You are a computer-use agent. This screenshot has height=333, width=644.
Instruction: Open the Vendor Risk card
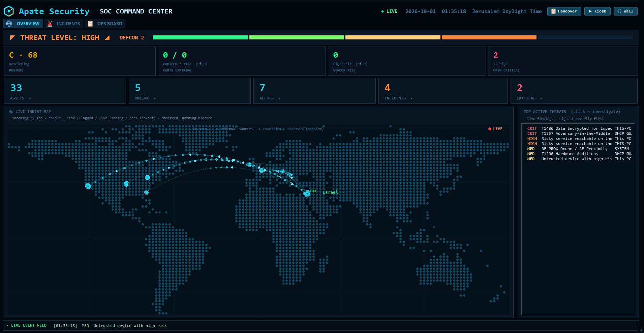(407, 61)
